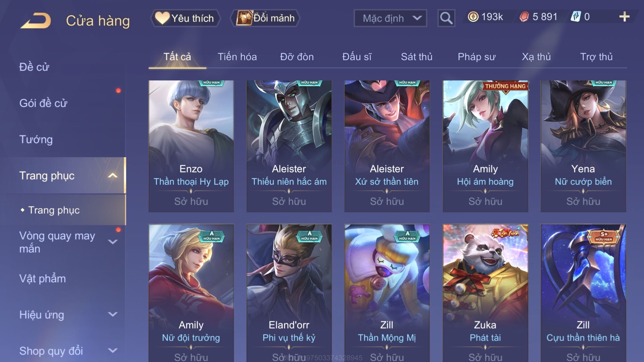This screenshot has width=644, height=362.
Task: Tap the plus icon to add currency
Action: click(624, 17)
